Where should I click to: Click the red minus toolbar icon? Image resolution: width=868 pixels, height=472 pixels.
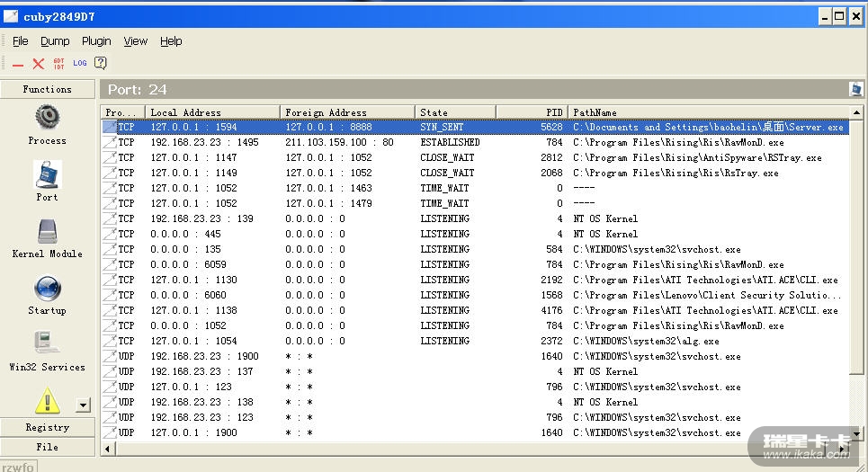click(x=18, y=64)
